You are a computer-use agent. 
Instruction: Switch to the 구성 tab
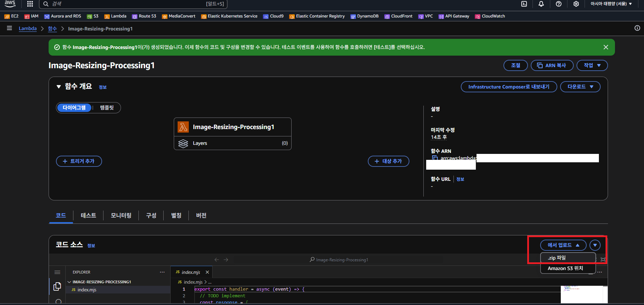coord(151,215)
